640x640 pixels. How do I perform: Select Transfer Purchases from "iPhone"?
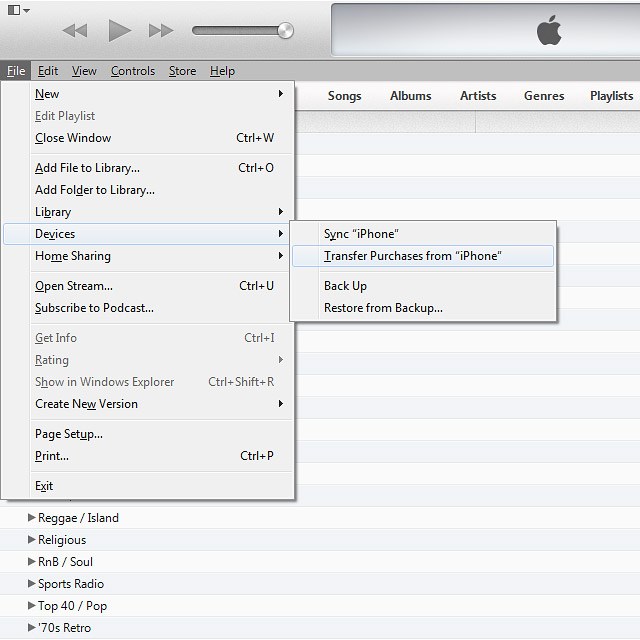(412, 256)
